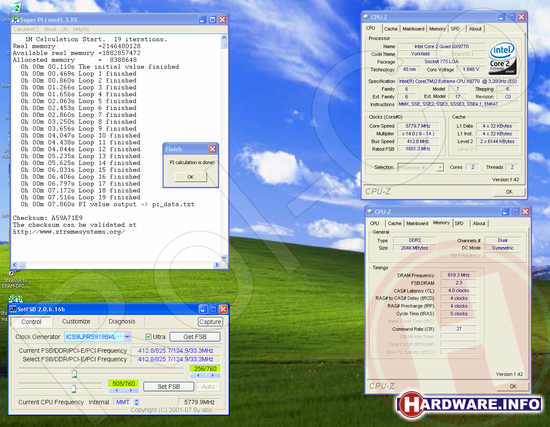The width and height of the screenshot is (550, 427).
Task: Select CPU tab in upper CPU-Z window
Action: tap(371, 28)
